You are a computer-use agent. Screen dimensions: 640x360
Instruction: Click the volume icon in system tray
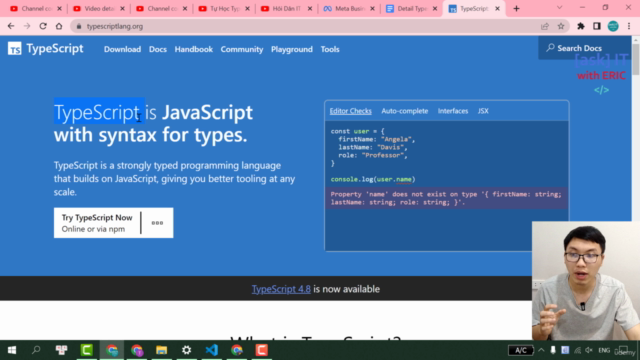coord(589,350)
